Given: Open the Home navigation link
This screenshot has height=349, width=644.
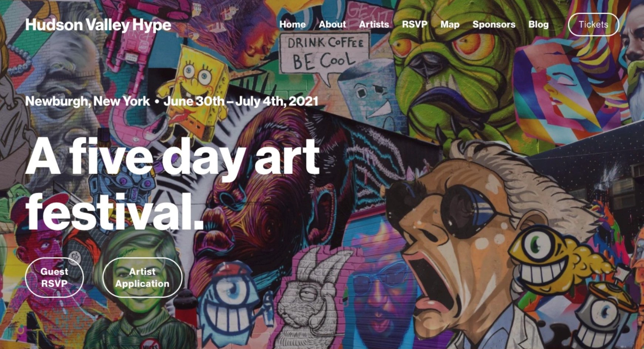Looking at the screenshot, I should pyautogui.click(x=292, y=24).
